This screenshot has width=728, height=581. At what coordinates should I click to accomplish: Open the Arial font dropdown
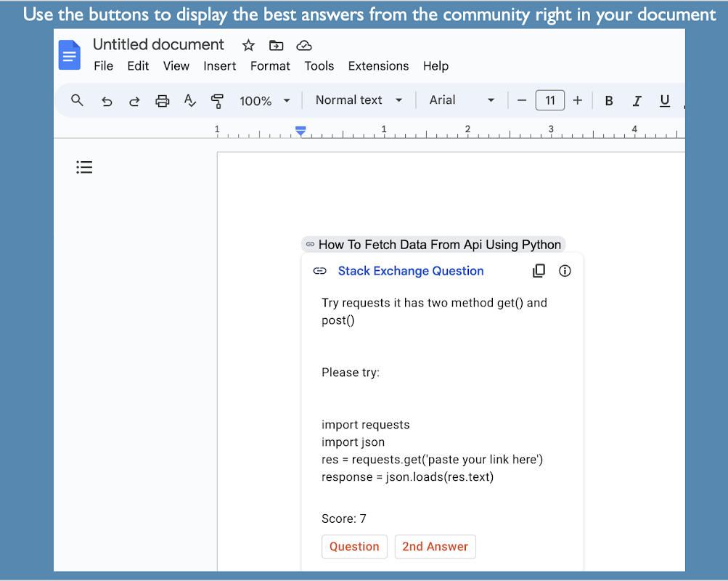462,100
